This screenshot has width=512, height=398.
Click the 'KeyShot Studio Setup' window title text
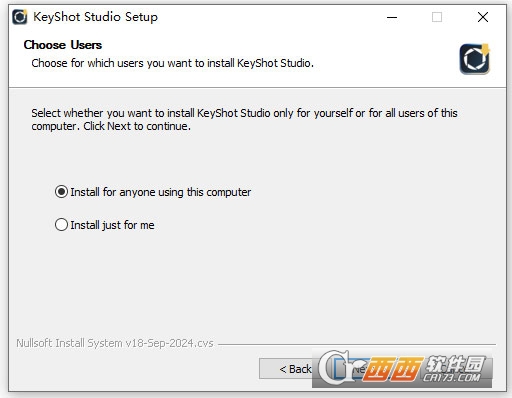point(95,17)
